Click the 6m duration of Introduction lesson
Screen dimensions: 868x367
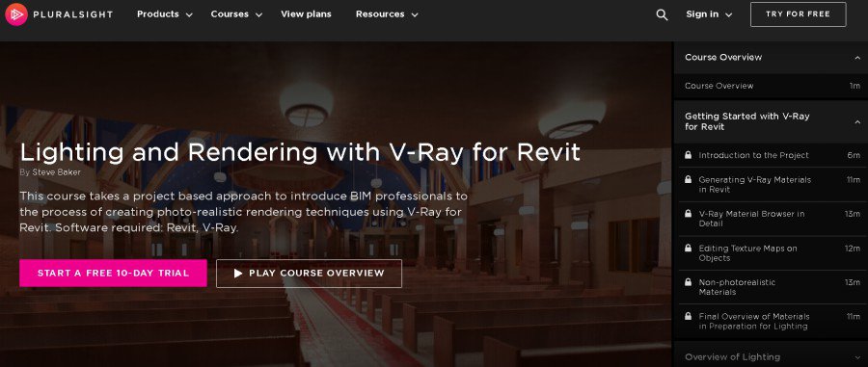point(854,155)
